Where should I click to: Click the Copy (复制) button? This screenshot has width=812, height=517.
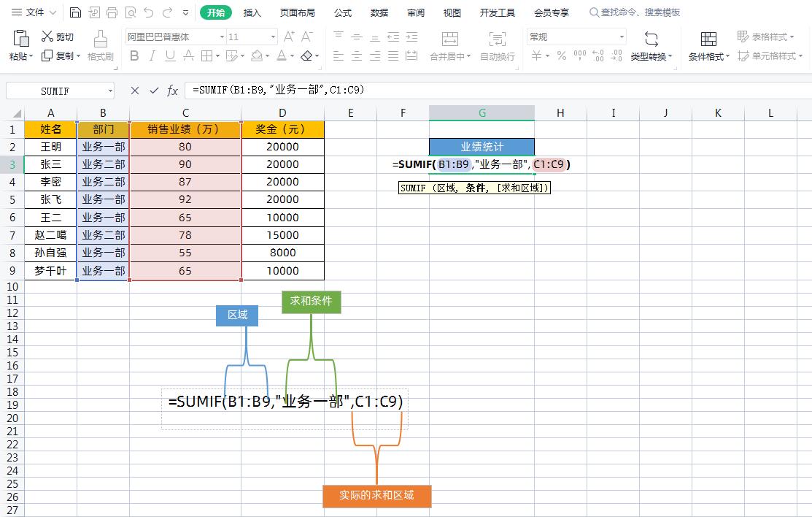pyautogui.click(x=61, y=55)
